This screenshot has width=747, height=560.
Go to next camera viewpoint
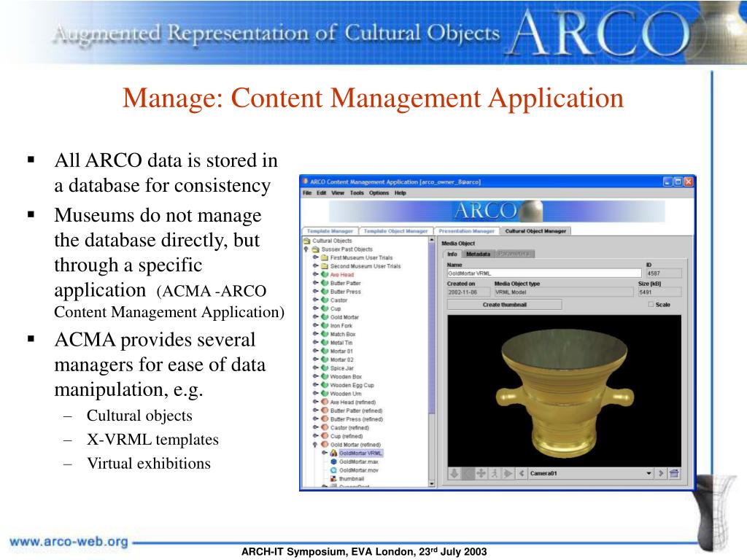[x=661, y=473]
